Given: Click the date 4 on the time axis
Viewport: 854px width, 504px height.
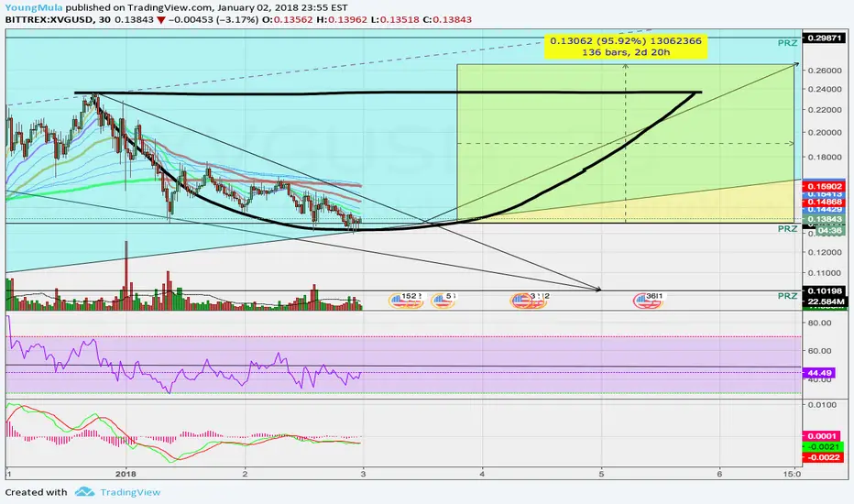Looking at the screenshot, I should point(482,474).
